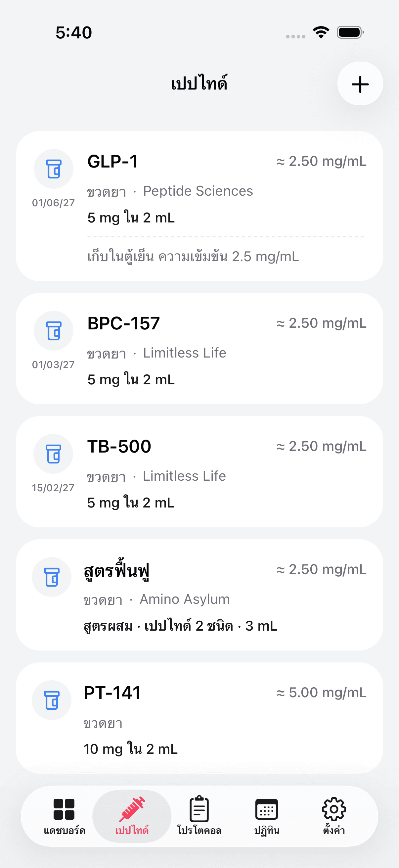The image size is (399, 868).
Task: Tap the GLP-1 vial icon
Action: pos(54,169)
